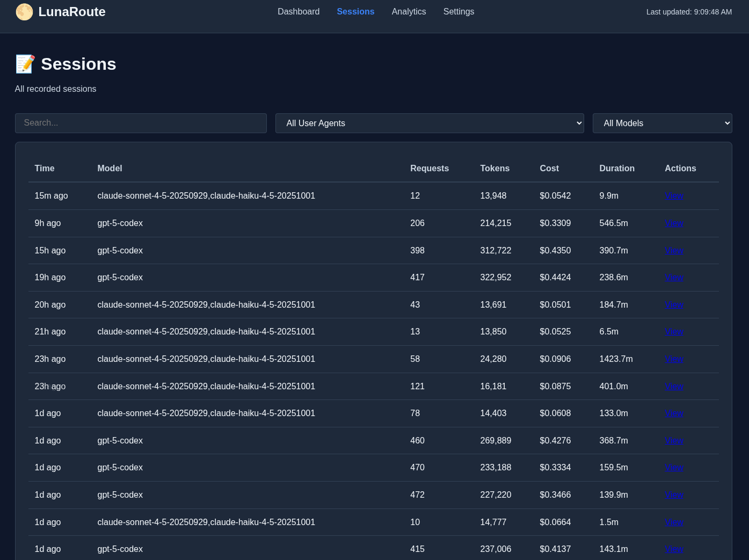749x560 pixels.
Task: Click the LunaRoute moon logo icon
Action: [x=24, y=12]
